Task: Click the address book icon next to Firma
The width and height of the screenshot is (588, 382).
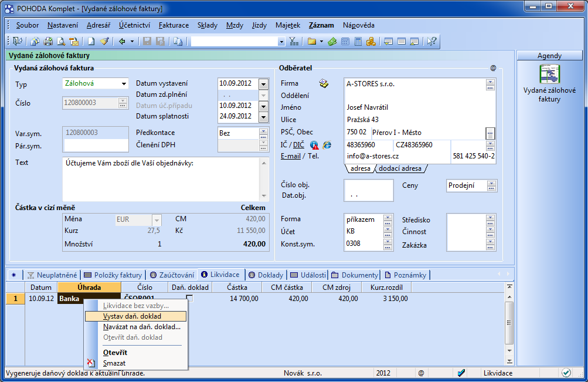Action: click(324, 83)
